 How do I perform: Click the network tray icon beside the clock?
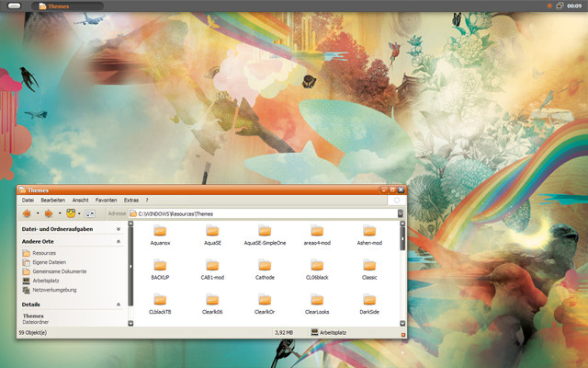[x=560, y=6]
